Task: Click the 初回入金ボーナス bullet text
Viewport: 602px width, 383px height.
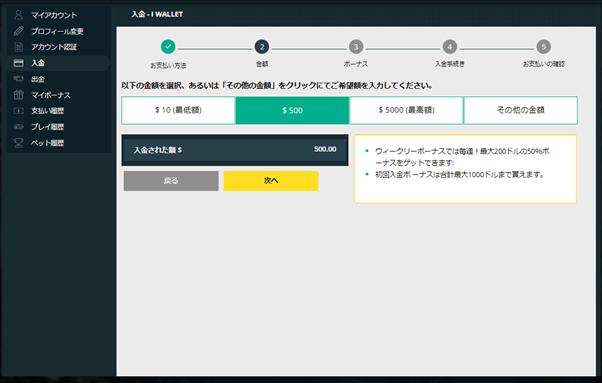Action: (459, 175)
